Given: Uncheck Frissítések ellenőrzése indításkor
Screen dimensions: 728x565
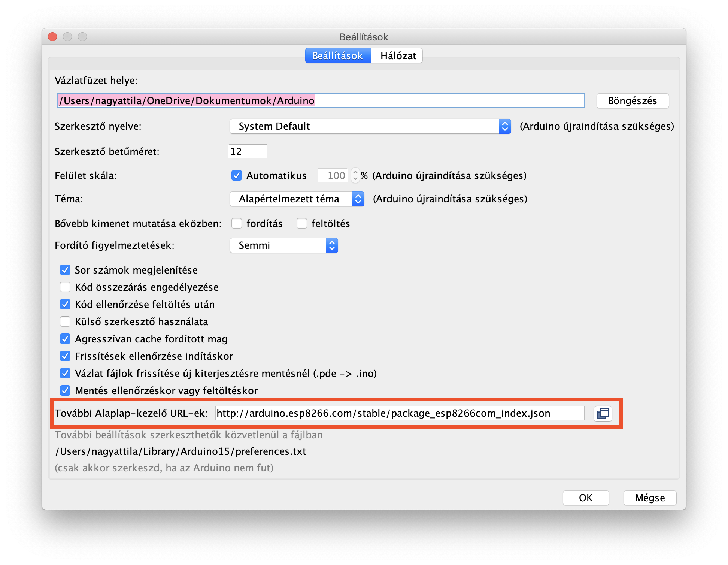Looking at the screenshot, I should [65, 356].
